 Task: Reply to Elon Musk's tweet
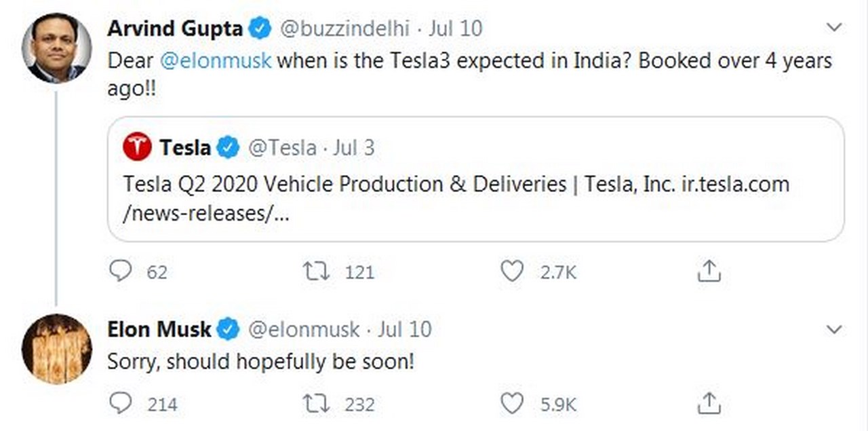121,404
